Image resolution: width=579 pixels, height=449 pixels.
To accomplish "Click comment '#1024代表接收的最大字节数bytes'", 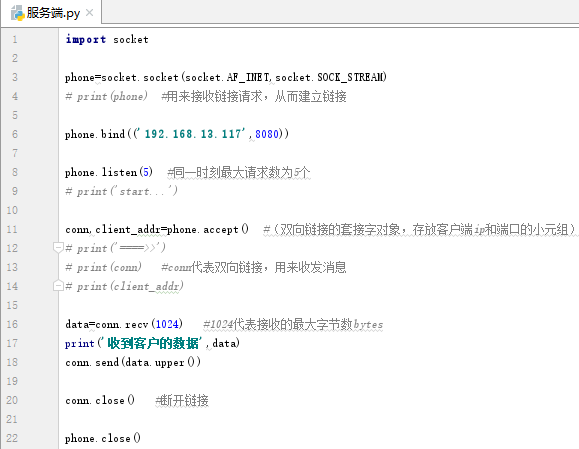I will click(293, 325).
